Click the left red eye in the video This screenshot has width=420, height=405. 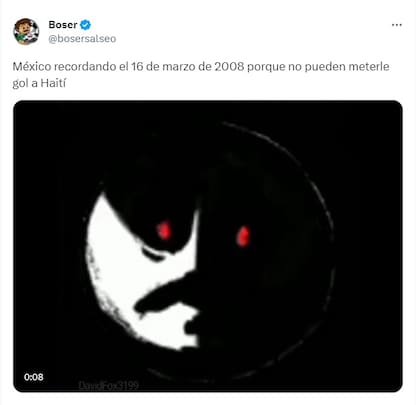(164, 230)
